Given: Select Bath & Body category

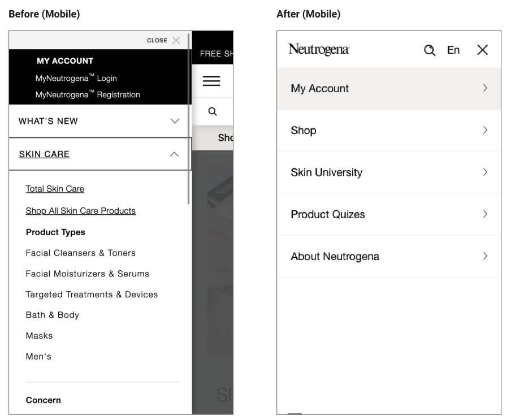Looking at the screenshot, I should click(x=53, y=315).
